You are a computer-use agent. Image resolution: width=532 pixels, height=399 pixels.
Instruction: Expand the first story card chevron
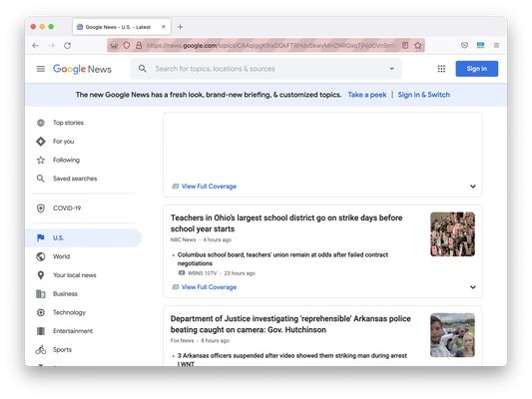click(473, 187)
